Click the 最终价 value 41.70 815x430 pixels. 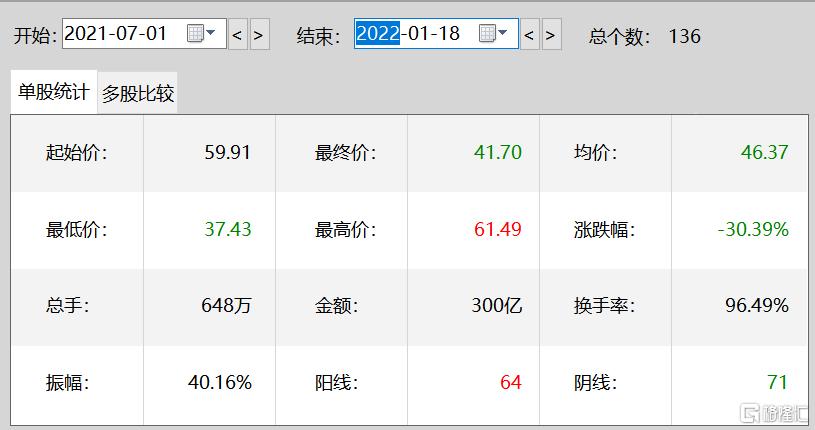pos(497,152)
